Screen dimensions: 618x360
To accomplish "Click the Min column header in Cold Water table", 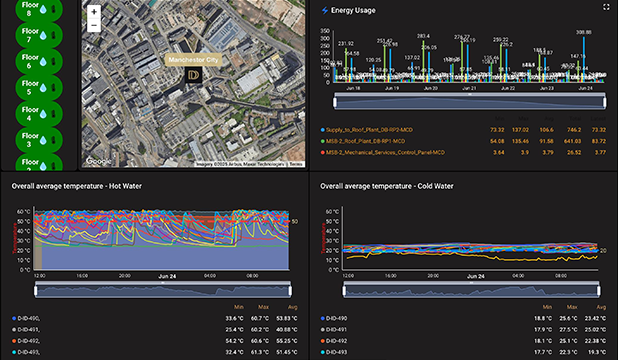I will pyautogui.click(x=547, y=307).
